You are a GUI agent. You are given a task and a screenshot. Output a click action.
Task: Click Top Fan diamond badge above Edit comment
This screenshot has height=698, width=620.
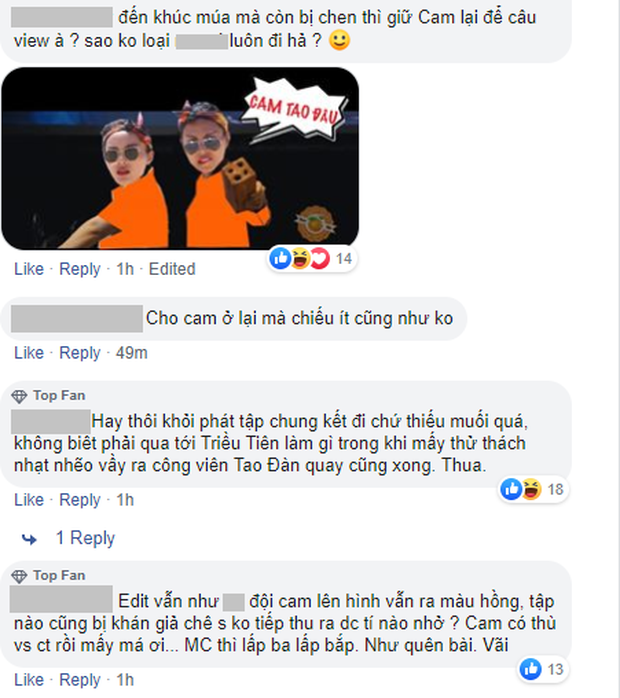tap(19, 576)
